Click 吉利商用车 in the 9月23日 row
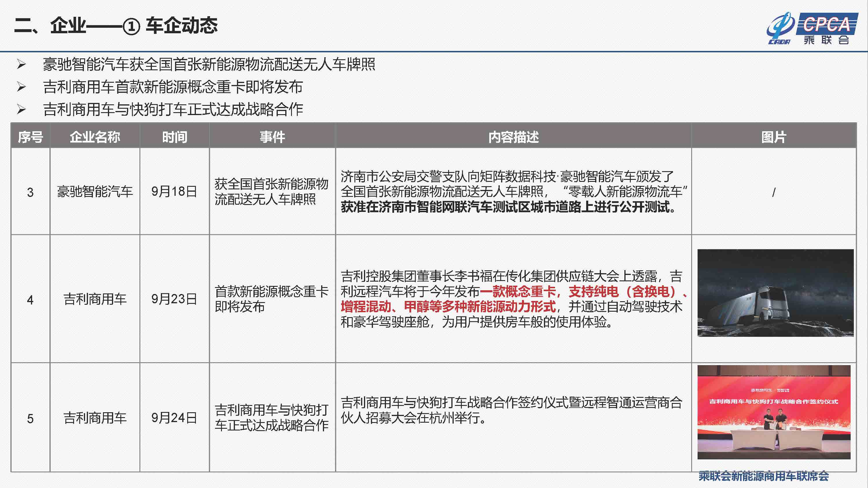868x488 pixels. pos(95,299)
